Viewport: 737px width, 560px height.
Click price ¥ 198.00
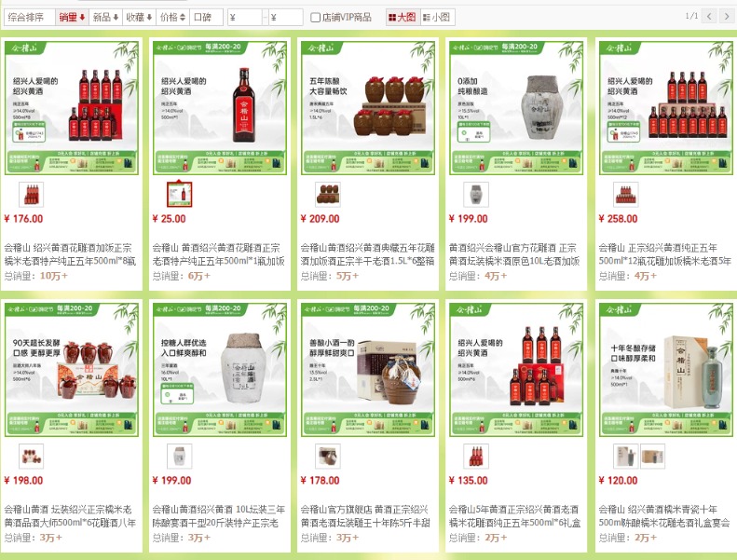23,481
